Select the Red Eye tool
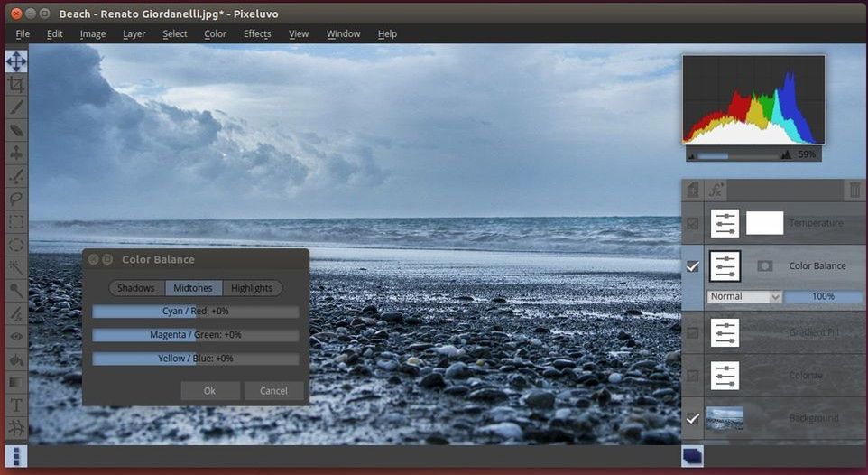This screenshot has width=868, height=475. 16,336
